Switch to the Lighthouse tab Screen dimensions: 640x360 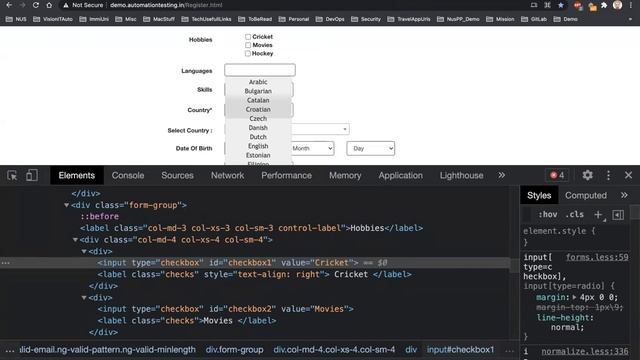[x=461, y=176]
